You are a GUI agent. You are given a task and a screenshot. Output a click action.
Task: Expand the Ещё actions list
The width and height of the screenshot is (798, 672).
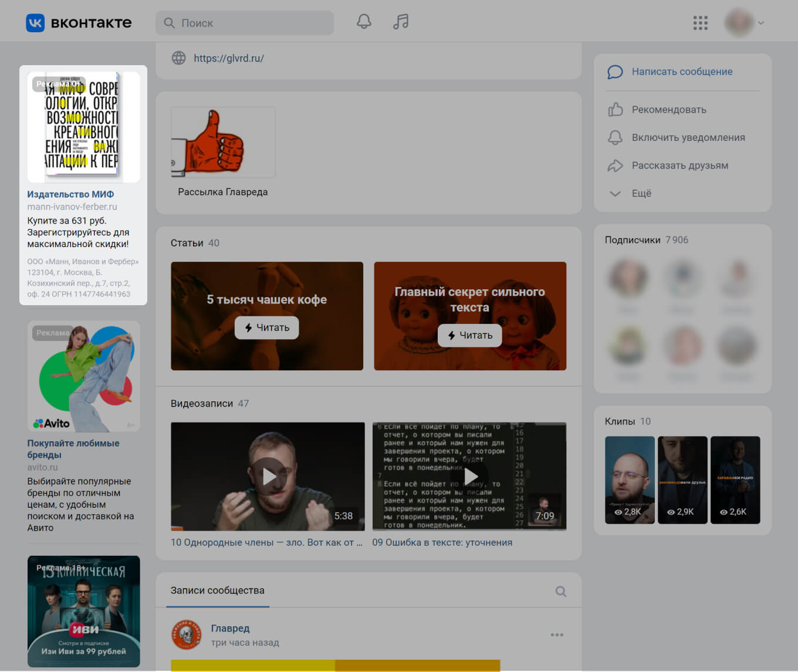pyautogui.click(x=641, y=193)
